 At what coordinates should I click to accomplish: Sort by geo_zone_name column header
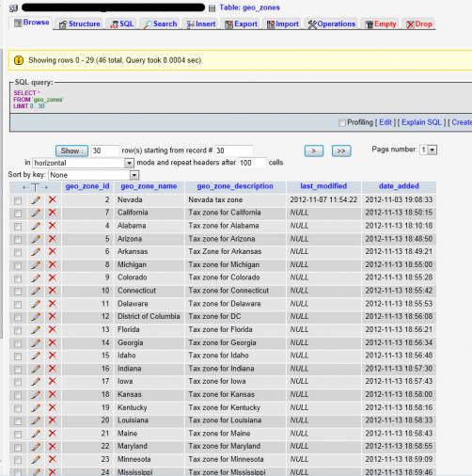[x=149, y=186]
